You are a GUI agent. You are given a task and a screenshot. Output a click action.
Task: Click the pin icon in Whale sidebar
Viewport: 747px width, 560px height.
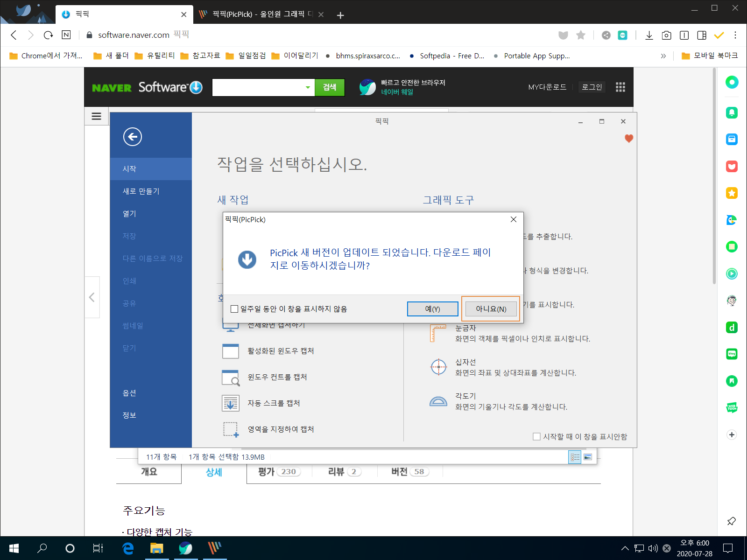tap(732, 521)
